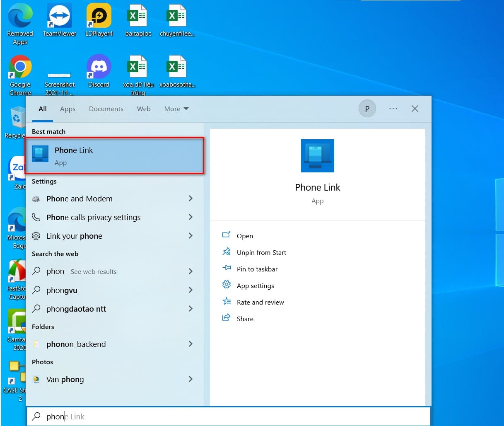Expand the Van phong photo result arrow

191,379
